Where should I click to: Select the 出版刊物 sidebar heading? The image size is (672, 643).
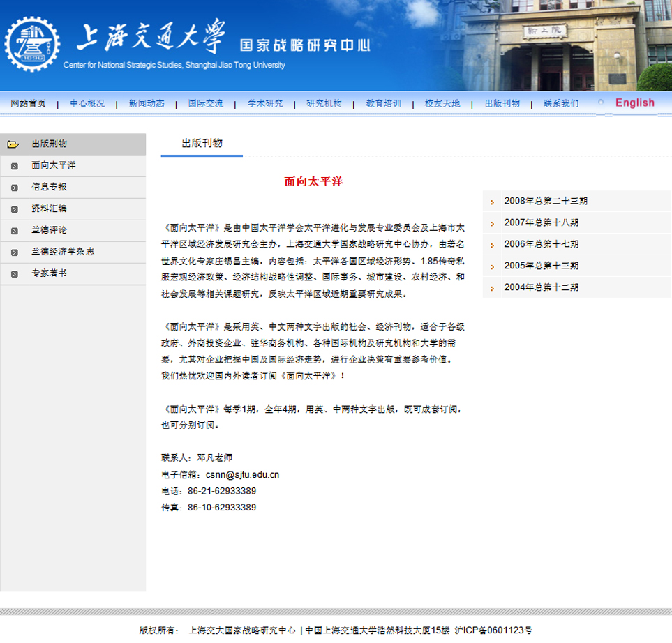[50, 144]
